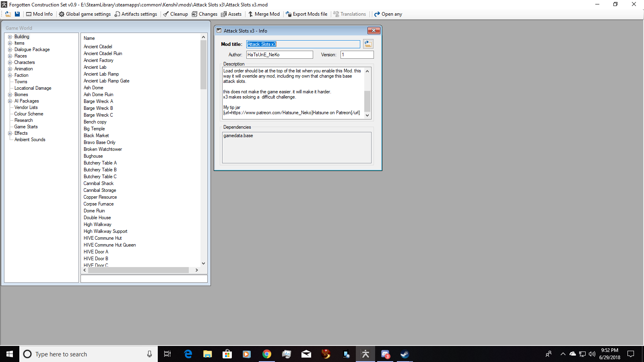Switch to Steam in the taskbar
The height and width of the screenshot is (362, 644).
coord(405,354)
